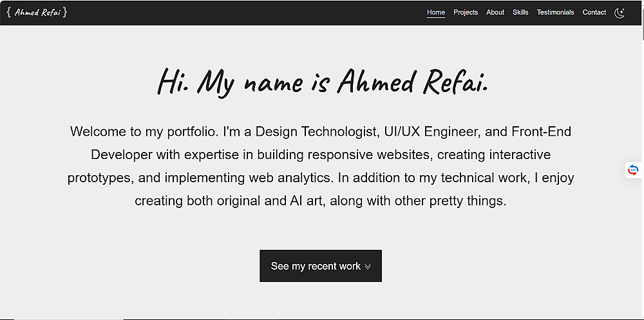
Task: Select Contact in the top navigation
Action: point(594,12)
